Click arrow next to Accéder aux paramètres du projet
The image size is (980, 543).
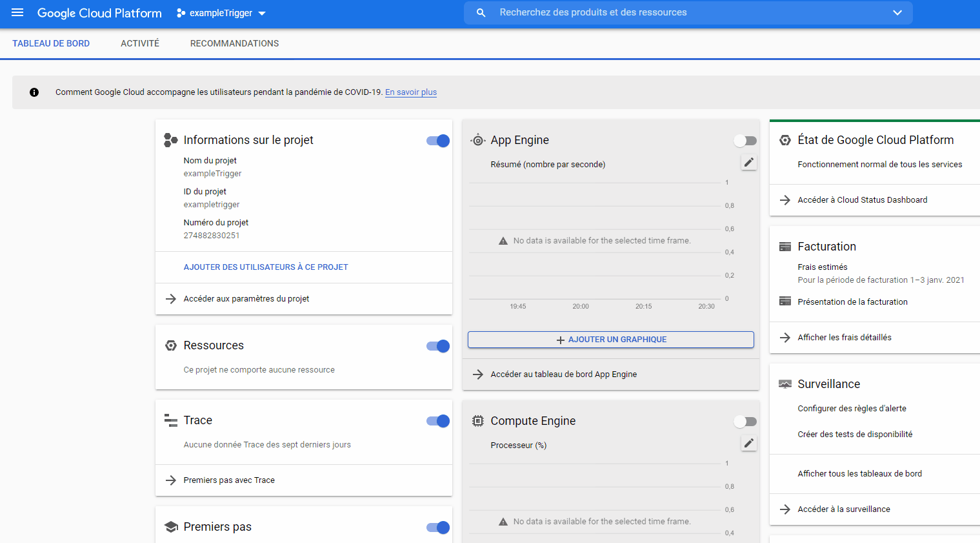171,299
